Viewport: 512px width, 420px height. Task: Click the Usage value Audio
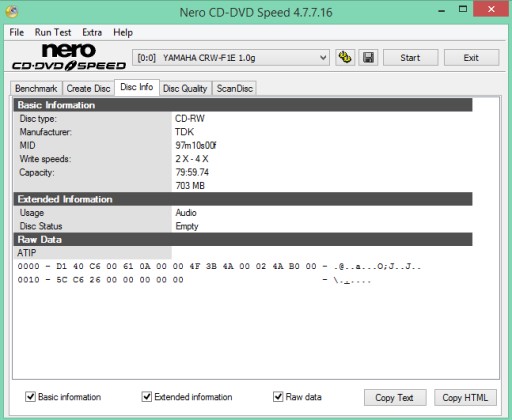[x=186, y=212]
